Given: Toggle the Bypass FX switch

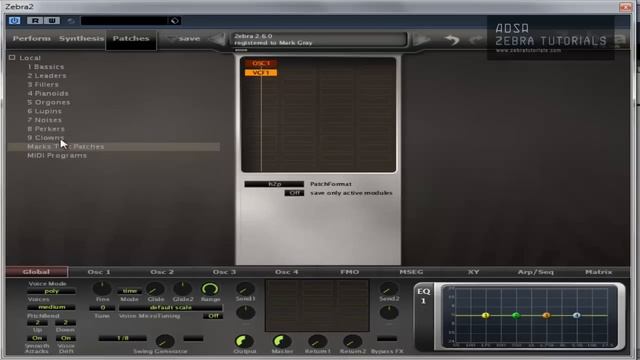Looking at the screenshot, I should click(387, 338).
